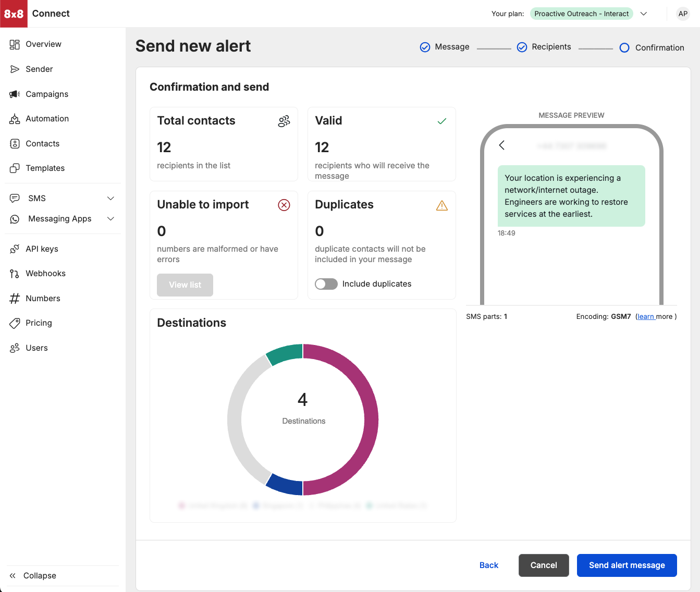Open Overview from the sidebar

tap(43, 44)
